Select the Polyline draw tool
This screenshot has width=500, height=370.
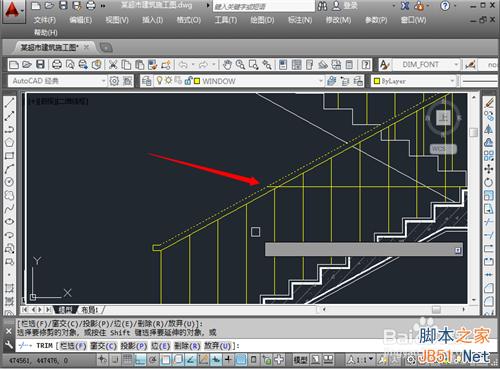click(x=9, y=129)
